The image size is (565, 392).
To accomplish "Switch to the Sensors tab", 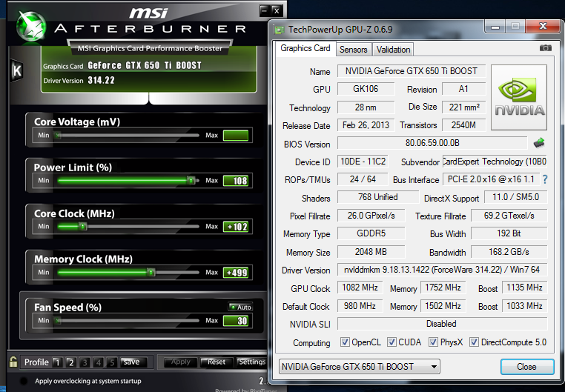I will 353,50.
